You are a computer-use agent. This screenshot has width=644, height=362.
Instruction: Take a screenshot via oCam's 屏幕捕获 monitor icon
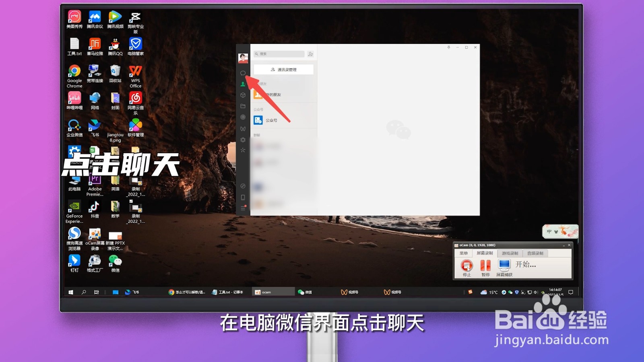504,264
